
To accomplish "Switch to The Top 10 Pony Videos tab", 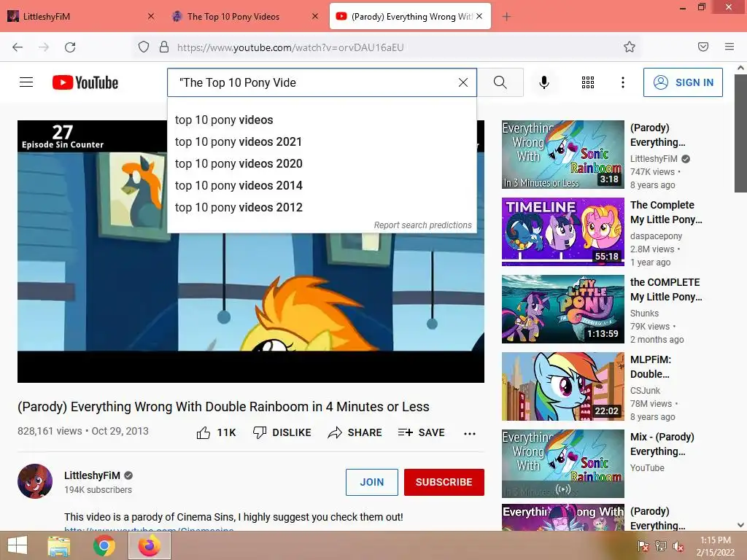I will pyautogui.click(x=245, y=17).
